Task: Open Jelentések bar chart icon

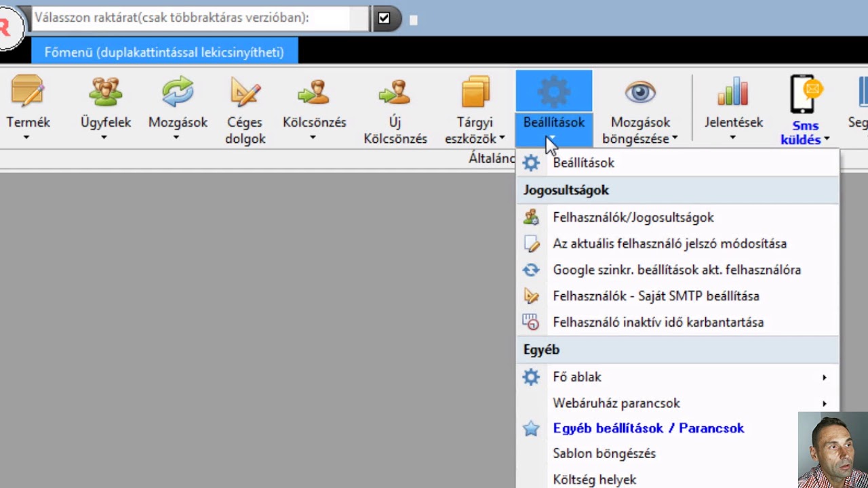Action: point(733,91)
